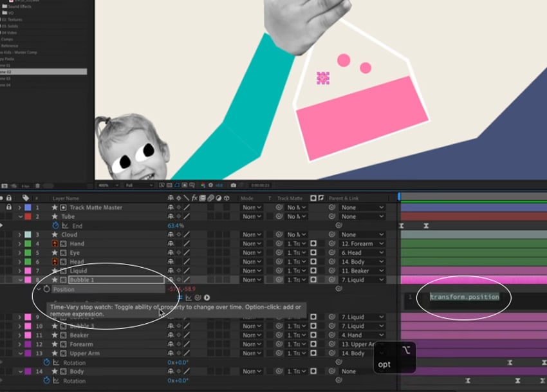Click the green label swatch of Eye layer

click(x=28, y=252)
